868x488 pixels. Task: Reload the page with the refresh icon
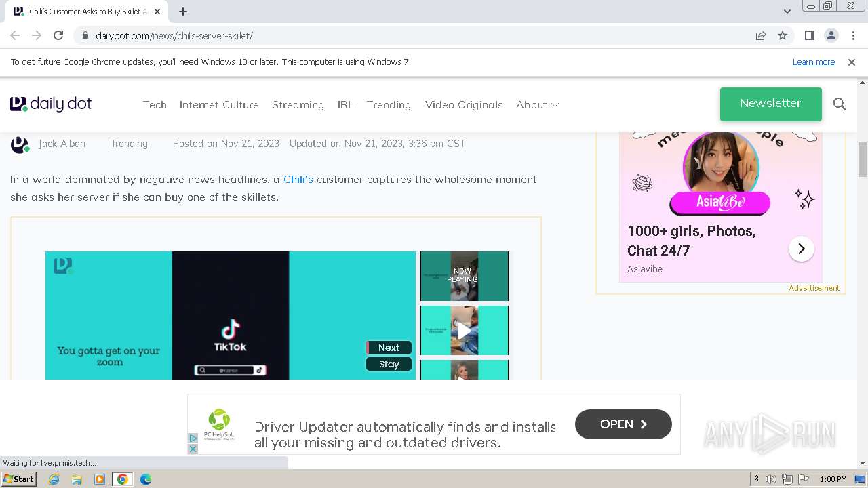[x=58, y=35]
